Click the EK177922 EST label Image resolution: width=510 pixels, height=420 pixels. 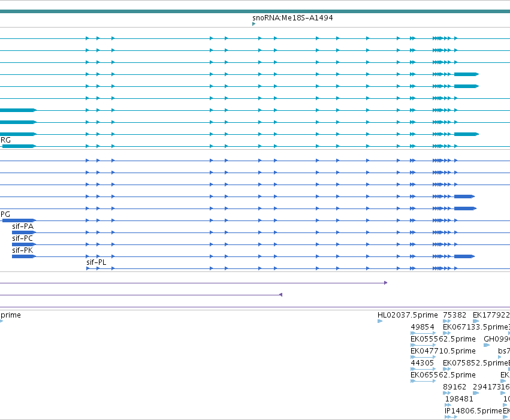coord(491,315)
